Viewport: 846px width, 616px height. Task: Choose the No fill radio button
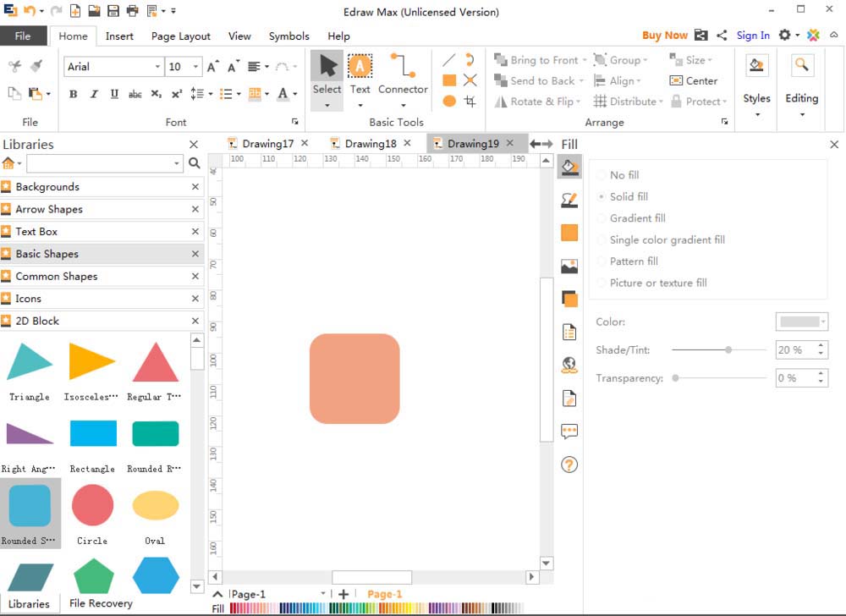[602, 175]
